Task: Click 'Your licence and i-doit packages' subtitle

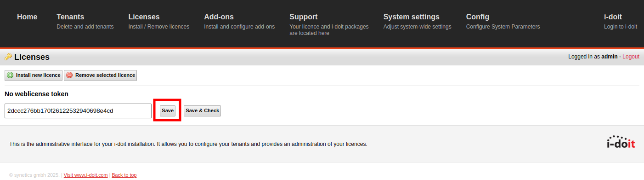Action: (x=329, y=27)
